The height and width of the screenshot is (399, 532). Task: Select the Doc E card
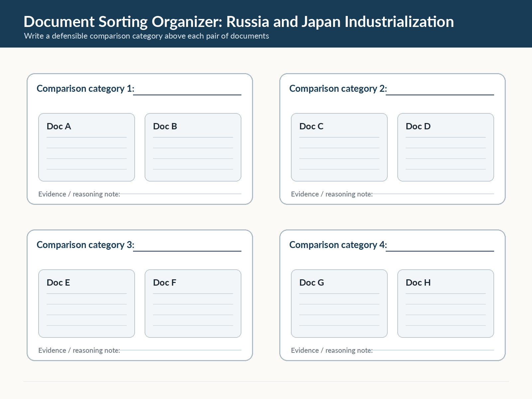tap(86, 304)
